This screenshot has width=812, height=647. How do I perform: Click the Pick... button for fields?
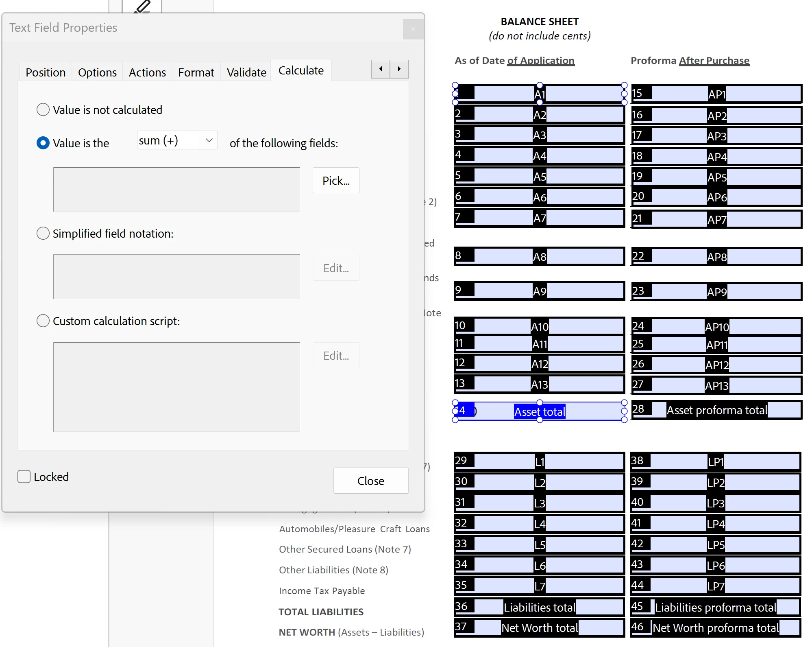point(335,180)
